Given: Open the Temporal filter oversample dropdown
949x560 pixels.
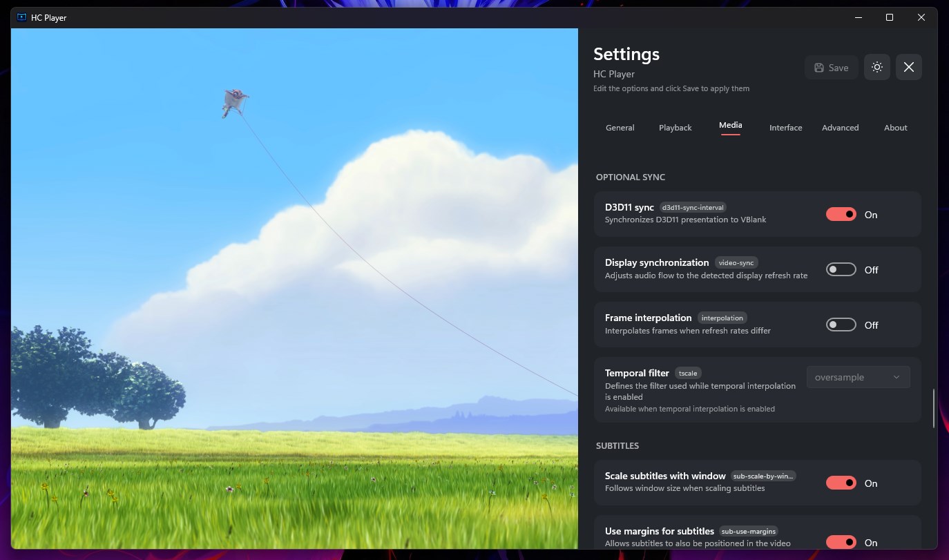Looking at the screenshot, I should tap(859, 377).
